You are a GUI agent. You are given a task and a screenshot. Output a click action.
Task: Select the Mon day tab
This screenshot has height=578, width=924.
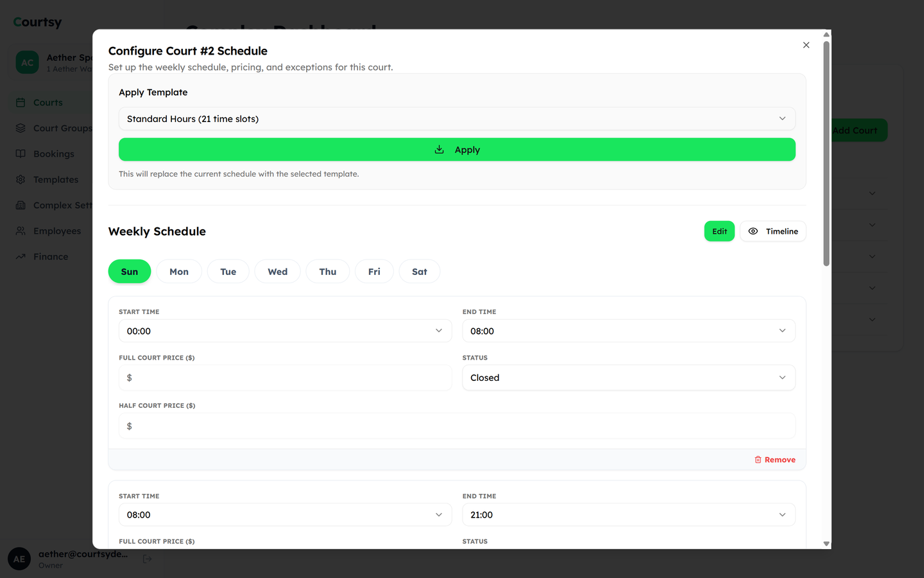[x=179, y=272]
